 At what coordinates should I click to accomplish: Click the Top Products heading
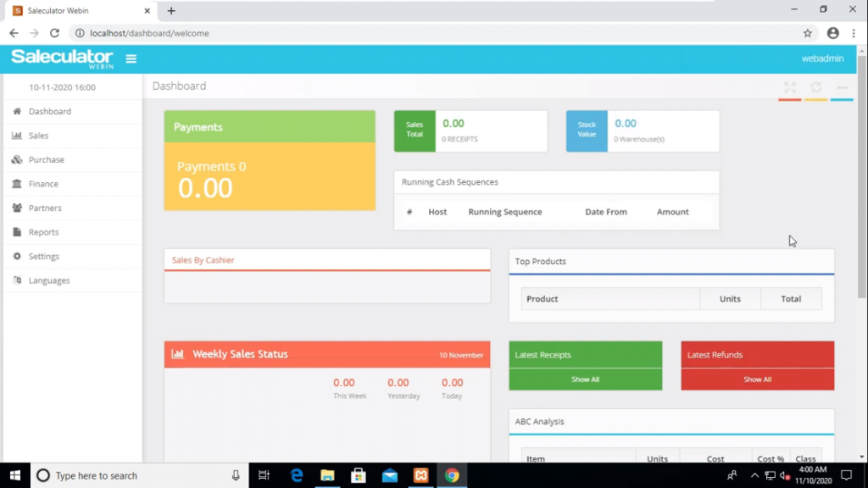540,261
